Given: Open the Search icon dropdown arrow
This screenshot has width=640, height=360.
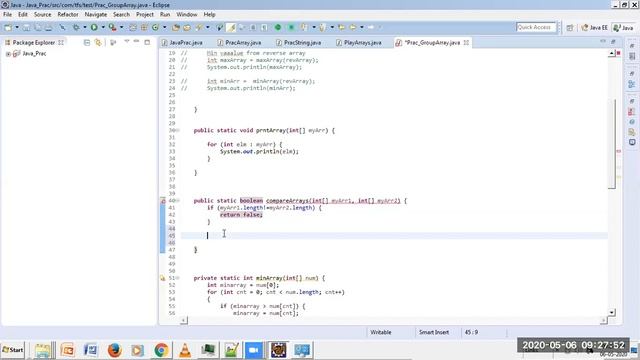Looking at the screenshot, I should [x=208, y=27].
